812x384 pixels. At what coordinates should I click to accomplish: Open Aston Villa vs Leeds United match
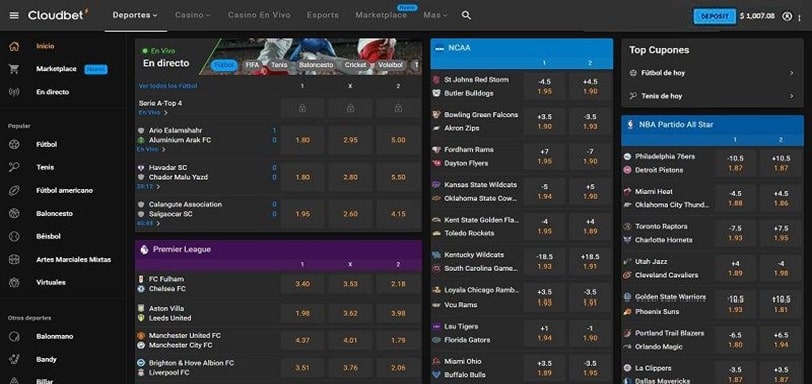tap(170, 313)
